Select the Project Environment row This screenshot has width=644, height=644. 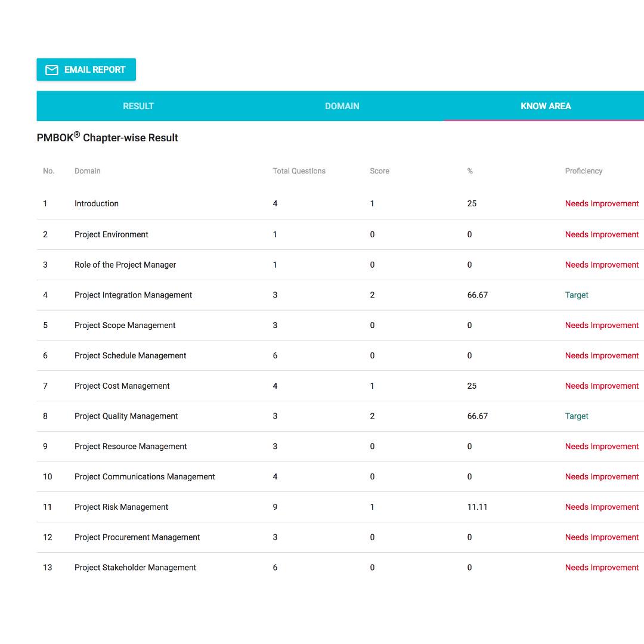tap(112, 235)
